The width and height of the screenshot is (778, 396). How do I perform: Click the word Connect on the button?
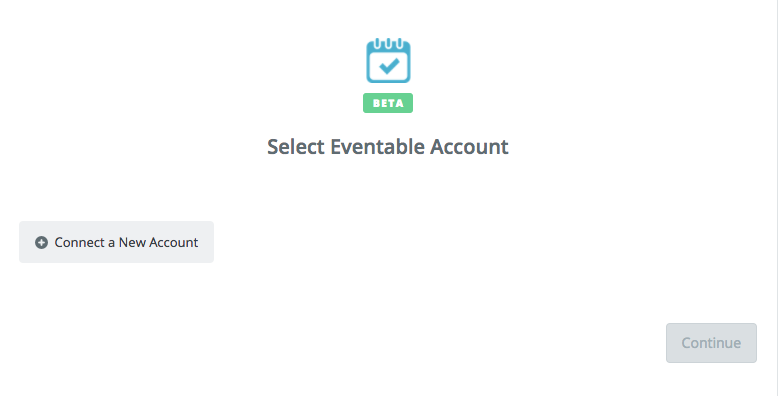79,242
